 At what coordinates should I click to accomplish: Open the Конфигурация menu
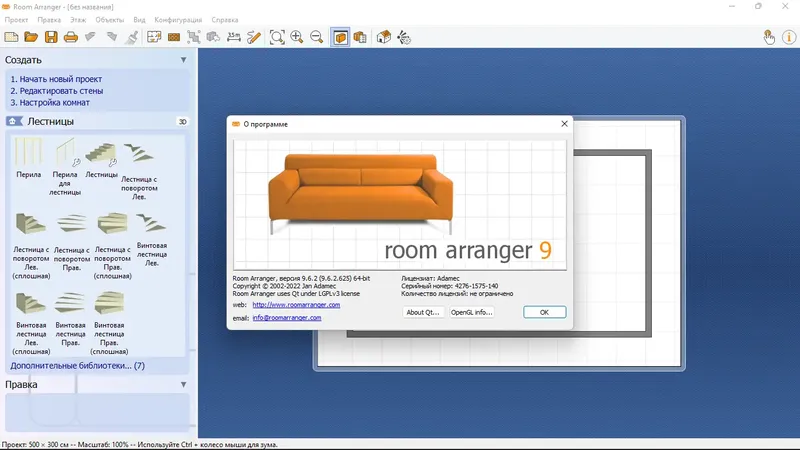[x=178, y=20]
